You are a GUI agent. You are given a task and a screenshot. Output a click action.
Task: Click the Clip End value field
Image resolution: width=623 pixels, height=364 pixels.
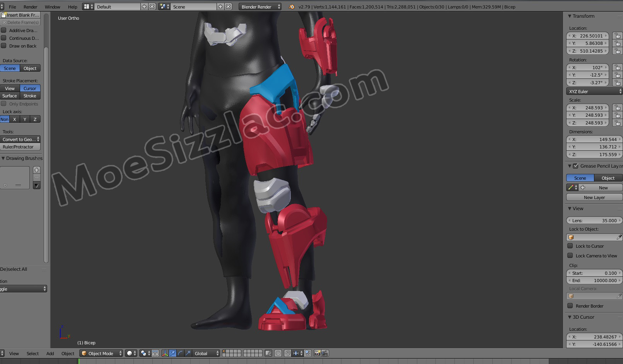click(594, 281)
